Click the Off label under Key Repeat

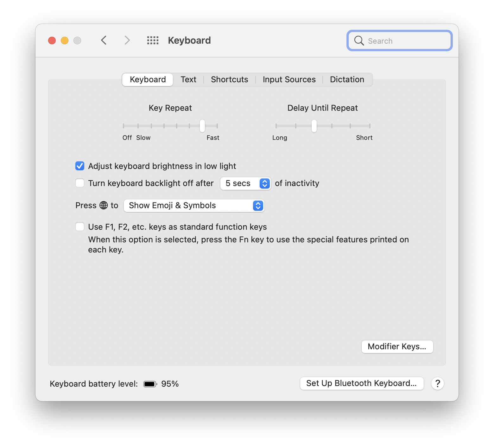pyautogui.click(x=127, y=138)
